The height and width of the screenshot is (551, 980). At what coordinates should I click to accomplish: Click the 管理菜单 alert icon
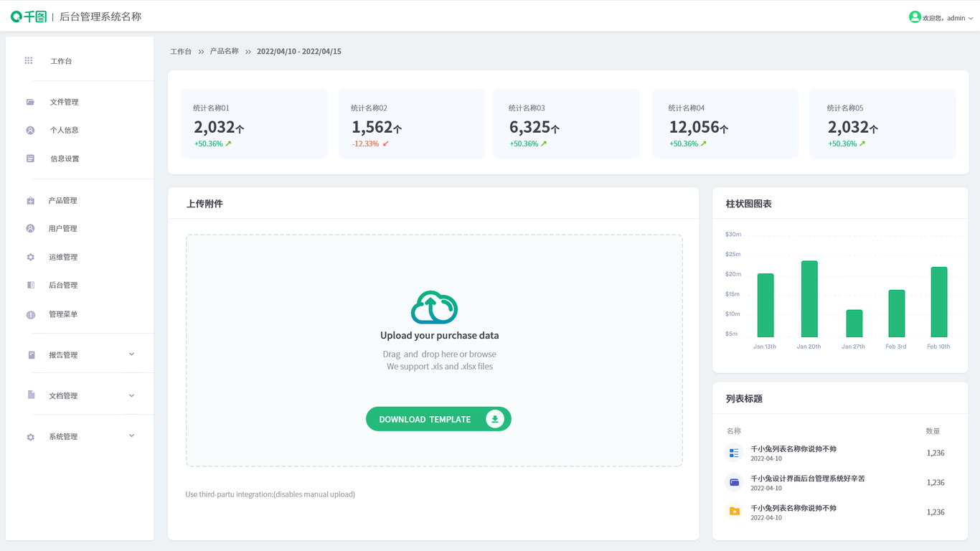click(x=30, y=314)
